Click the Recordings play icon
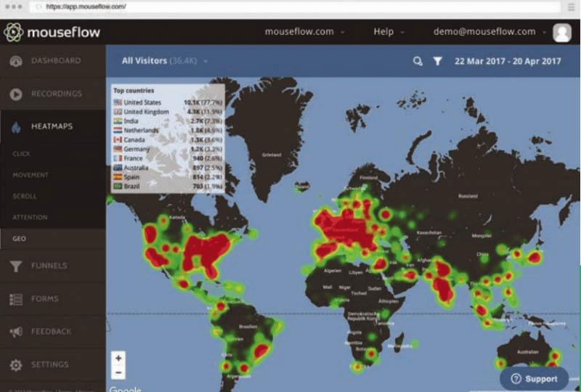 tap(16, 94)
